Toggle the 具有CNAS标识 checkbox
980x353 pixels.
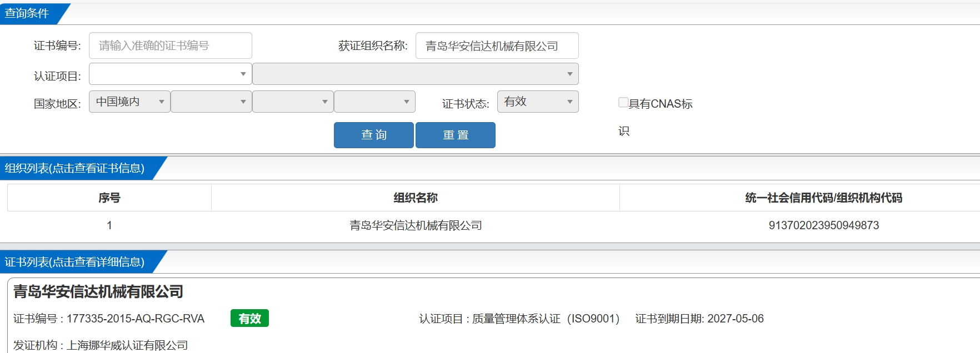623,102
